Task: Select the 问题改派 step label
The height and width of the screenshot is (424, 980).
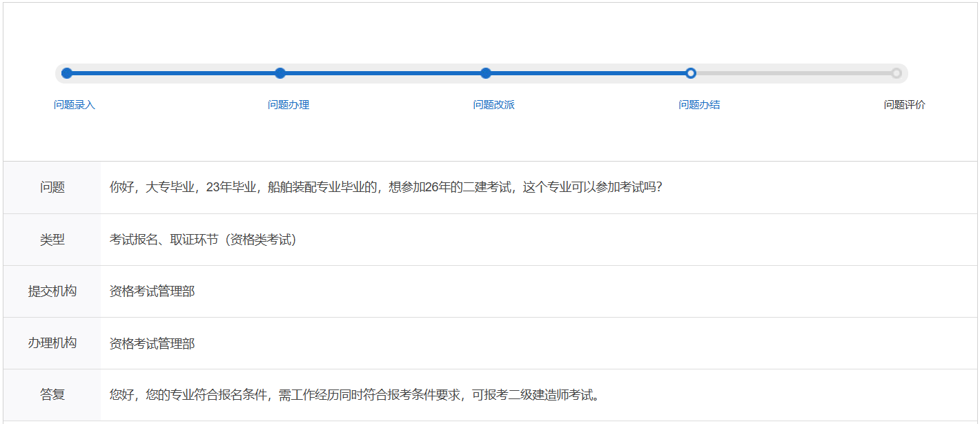Action: tap(493, 105)
